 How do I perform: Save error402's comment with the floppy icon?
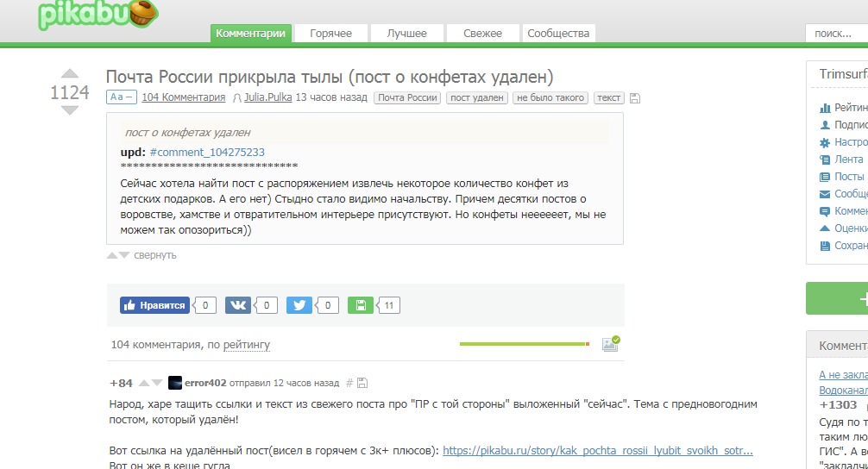[x=362, y=383]
